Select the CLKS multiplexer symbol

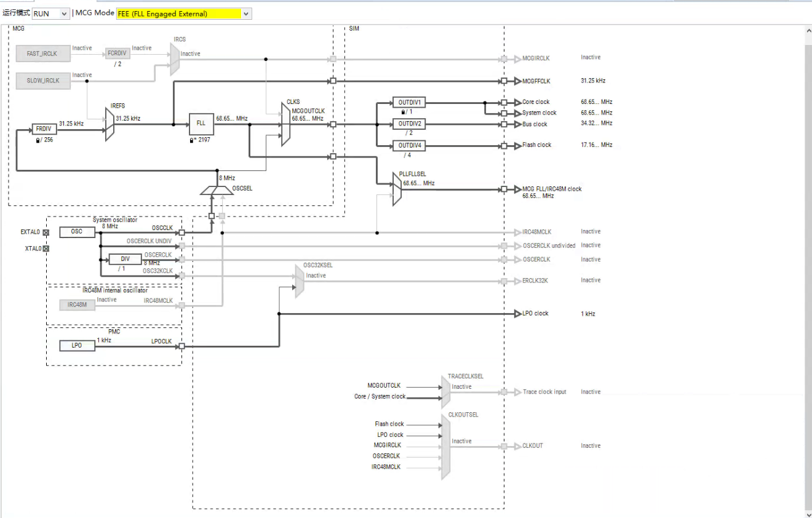click(286, 125)
